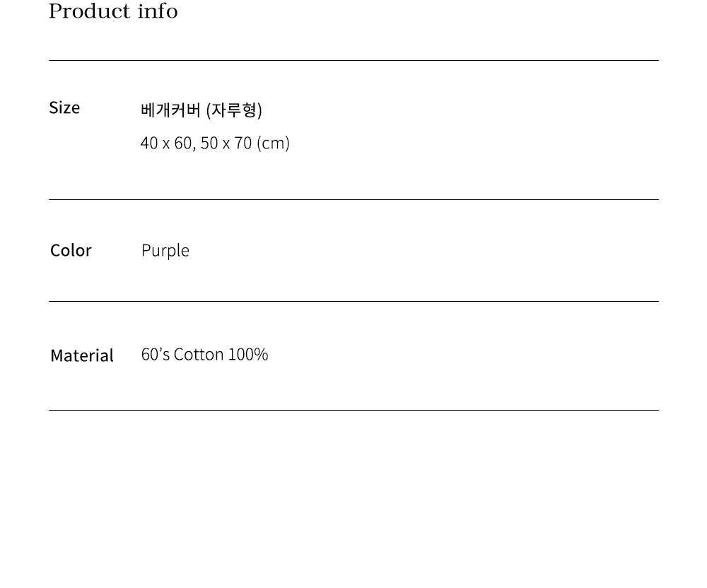Click the divider between Size and Color
Screen dimensions: 707x588
353,200
